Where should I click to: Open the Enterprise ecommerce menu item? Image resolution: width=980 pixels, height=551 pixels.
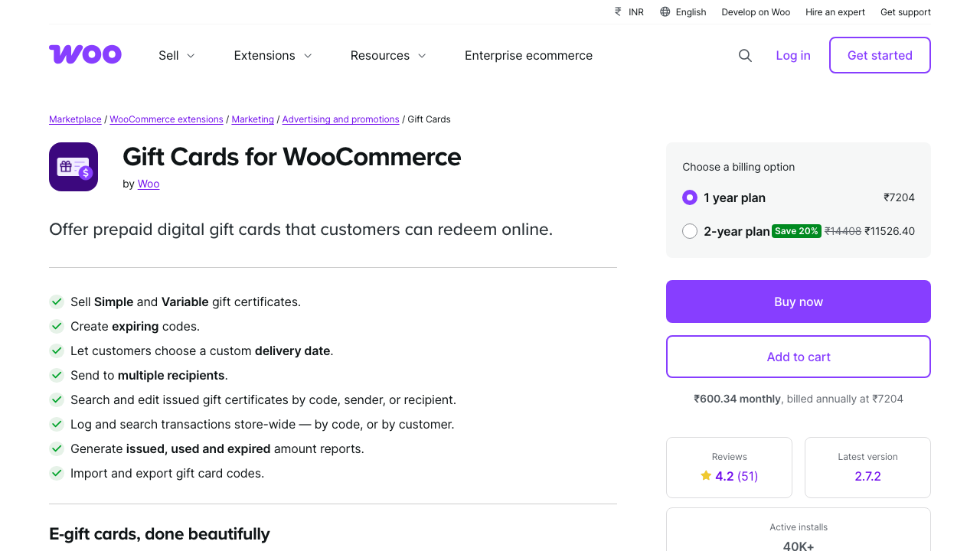tap(528, 55)
